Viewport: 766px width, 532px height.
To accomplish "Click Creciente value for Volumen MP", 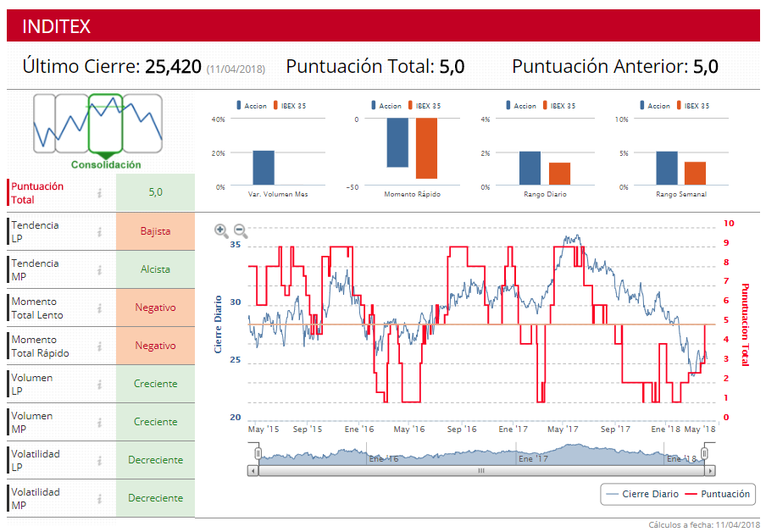I will tap(155, 422).
